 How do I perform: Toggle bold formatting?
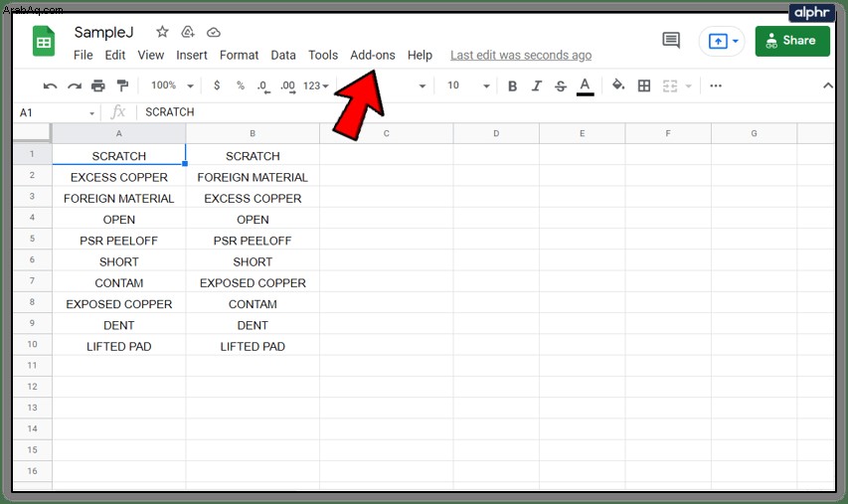pyautogui.click(x=513, y=85)
